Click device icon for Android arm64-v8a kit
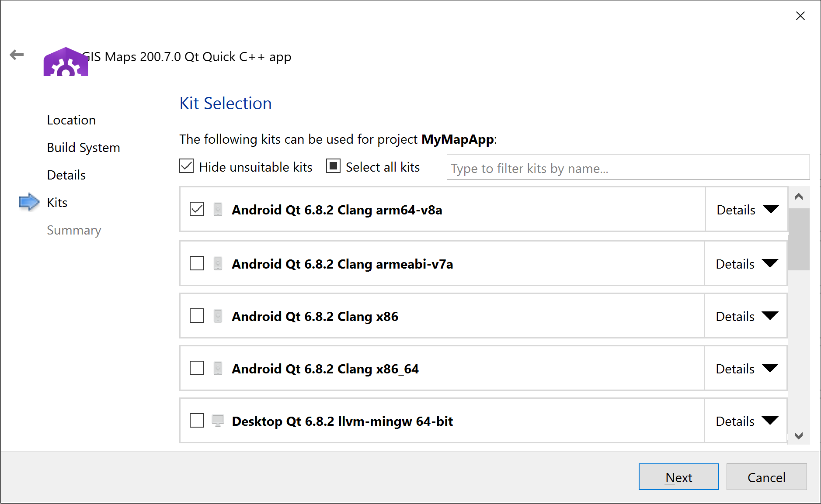This screenshot has width=821, height=504. point(218,210)
